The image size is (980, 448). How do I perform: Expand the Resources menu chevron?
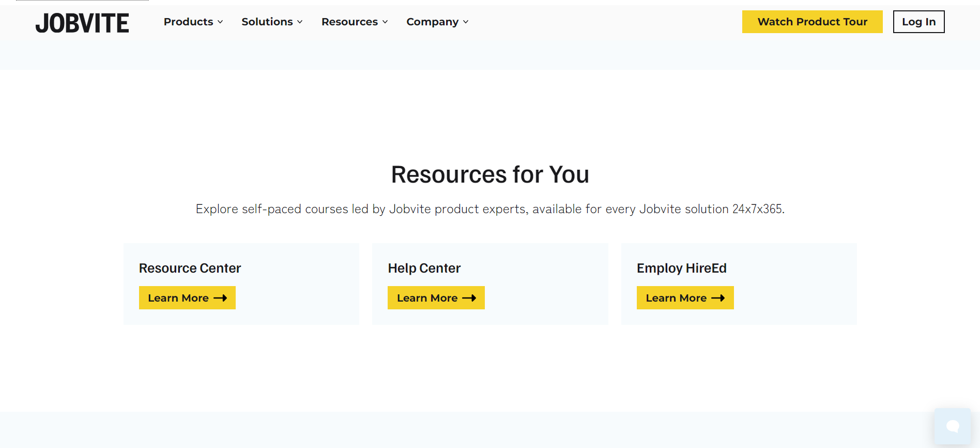(x=385, y=22)
